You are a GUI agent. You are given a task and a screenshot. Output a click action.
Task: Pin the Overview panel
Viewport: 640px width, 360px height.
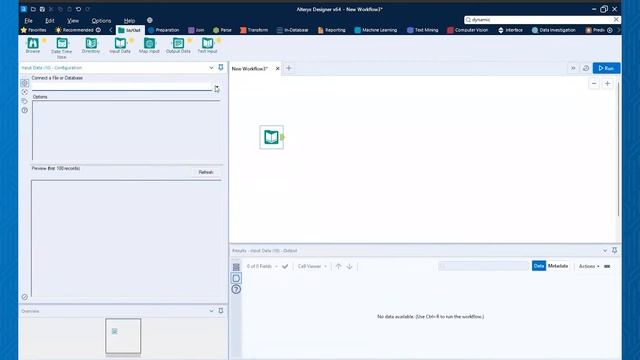(221, 311)
